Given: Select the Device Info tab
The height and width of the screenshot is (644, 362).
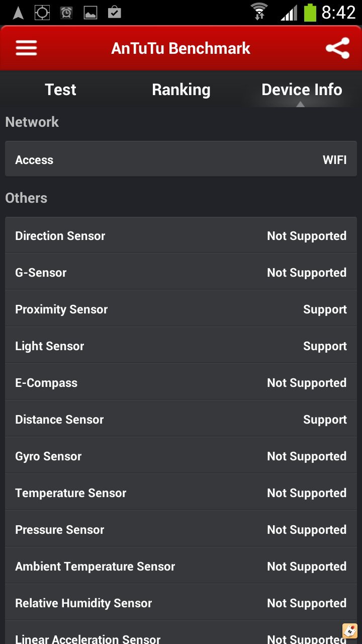Looking at the screenshot, I should pos(302,90).
